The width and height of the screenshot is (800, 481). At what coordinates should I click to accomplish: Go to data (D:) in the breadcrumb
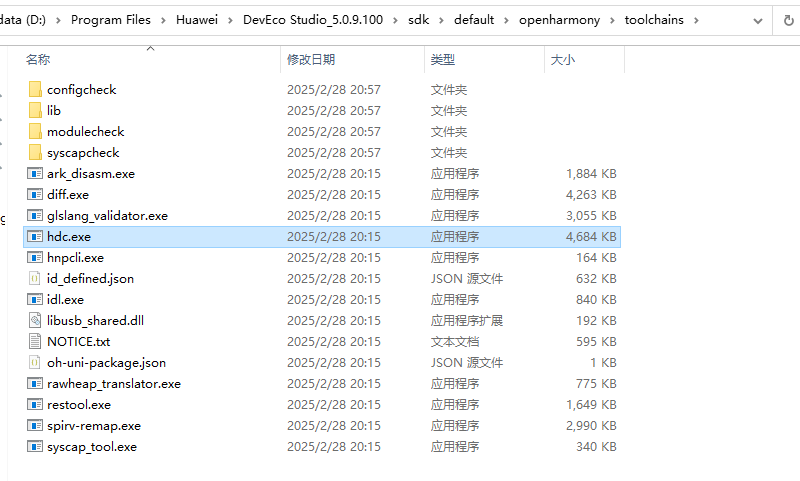[23, 20]
